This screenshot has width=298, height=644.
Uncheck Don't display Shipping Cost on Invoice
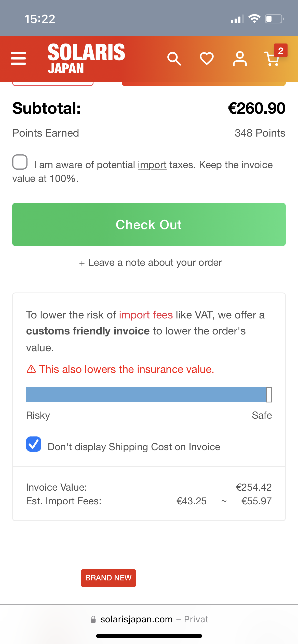pyautogui.click(x=34, y=444)
